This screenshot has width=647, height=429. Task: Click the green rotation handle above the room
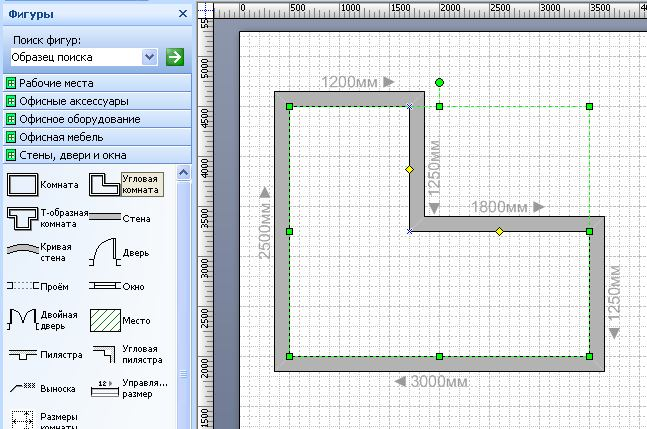click(439, 82)
